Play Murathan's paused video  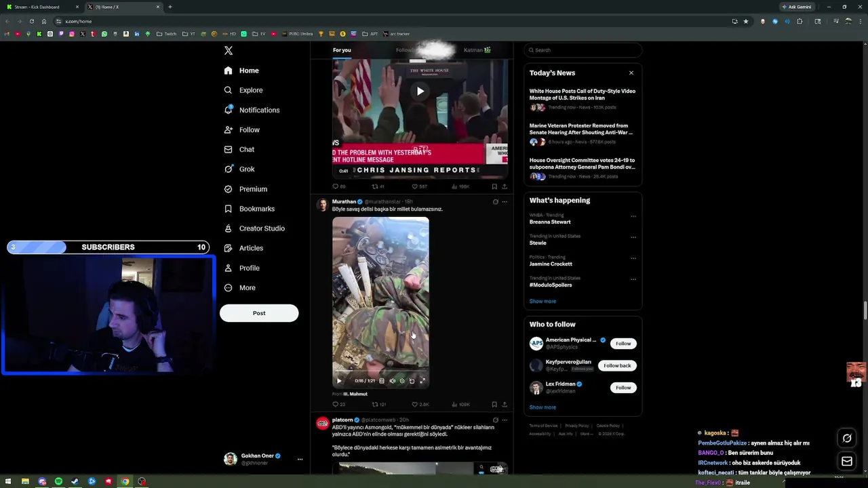pyautogui.click(x=339, y=381)
